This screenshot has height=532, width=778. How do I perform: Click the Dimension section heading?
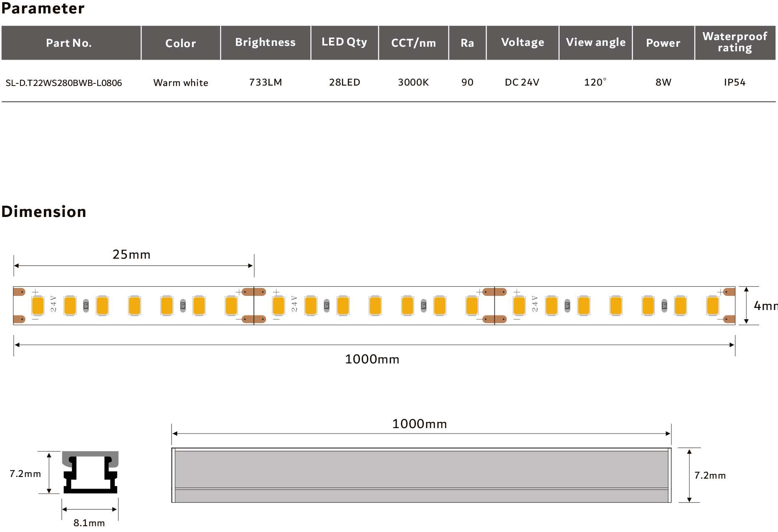[x=44, y=212]
